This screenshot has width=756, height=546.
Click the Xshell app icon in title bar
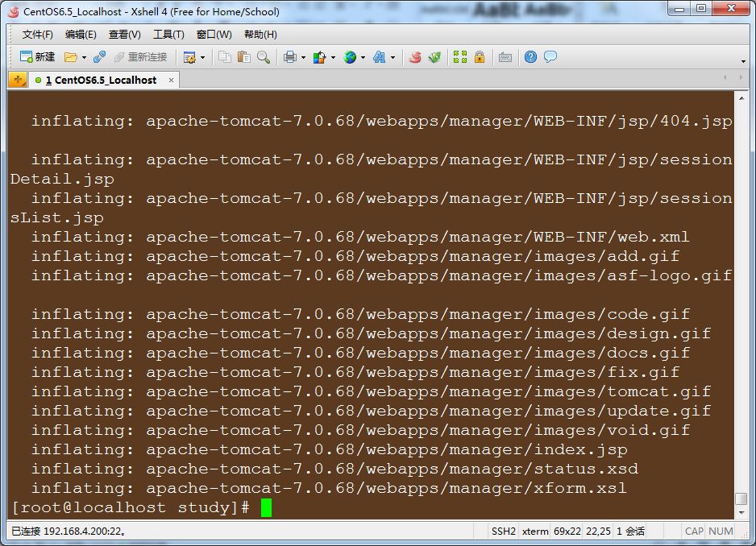pos(14,11)
